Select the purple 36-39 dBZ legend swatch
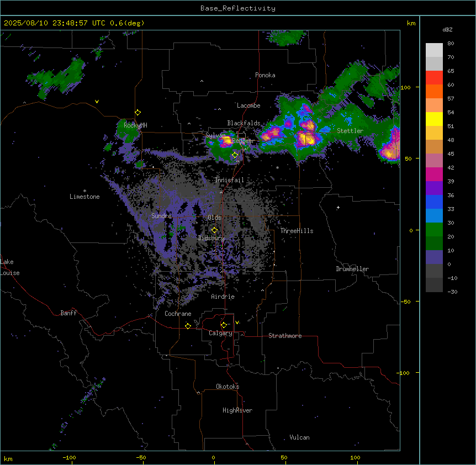Image resolution: width=476 pixels, height=465 pixels. (434, 188)
